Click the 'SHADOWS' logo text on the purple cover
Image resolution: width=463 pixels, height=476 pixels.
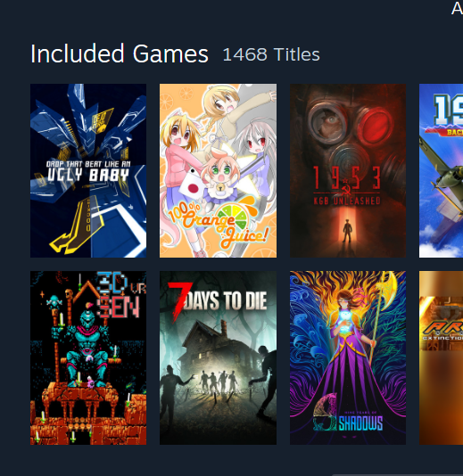click(x=360, y=423)
